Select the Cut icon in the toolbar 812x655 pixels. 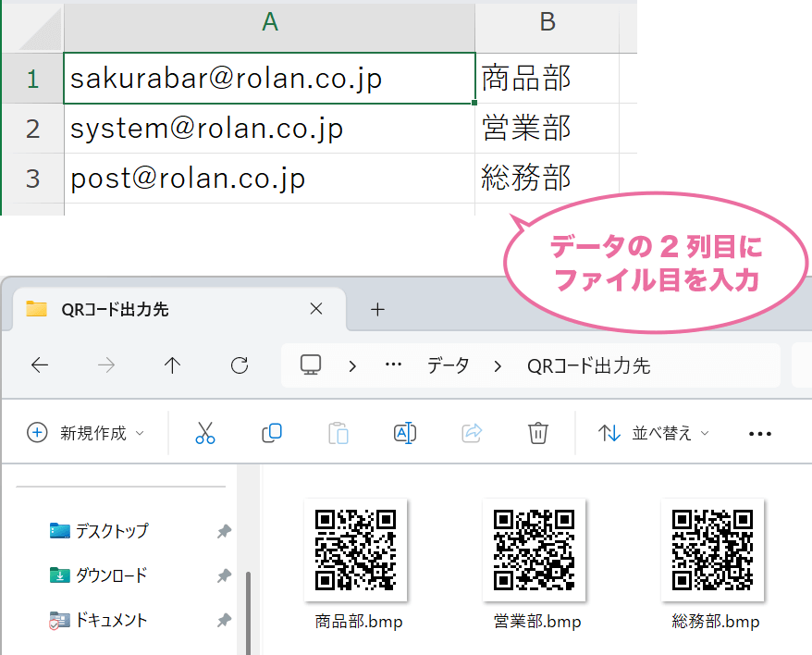pyautogui.click(x=205, y=433)
